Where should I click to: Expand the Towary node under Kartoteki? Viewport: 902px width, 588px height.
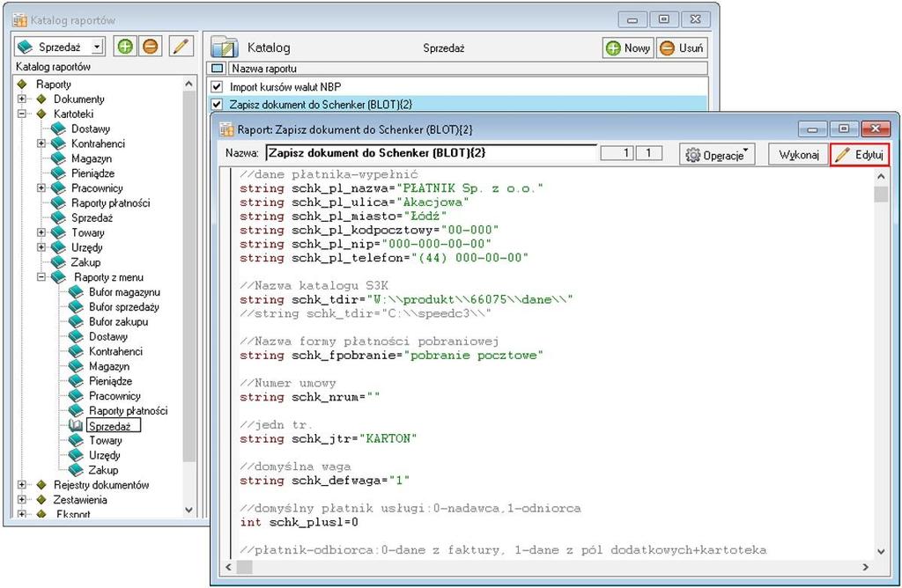(41, 232)
